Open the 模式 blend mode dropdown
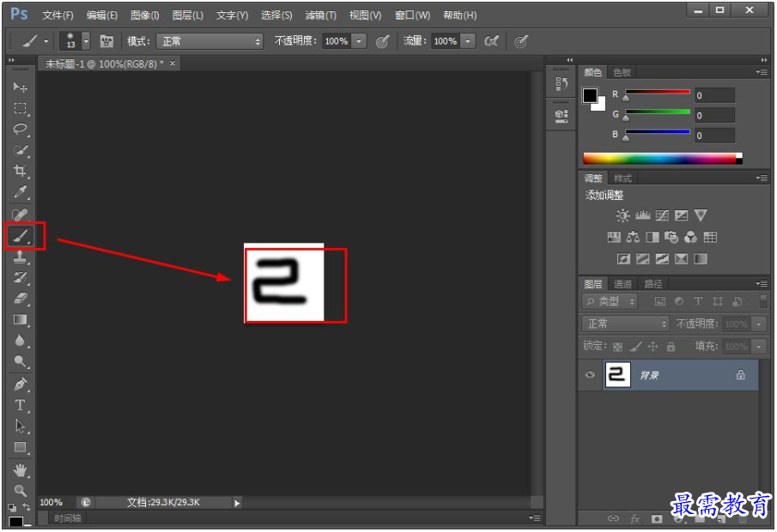This screenshot has height=532, width=777. tap(209, 41)
